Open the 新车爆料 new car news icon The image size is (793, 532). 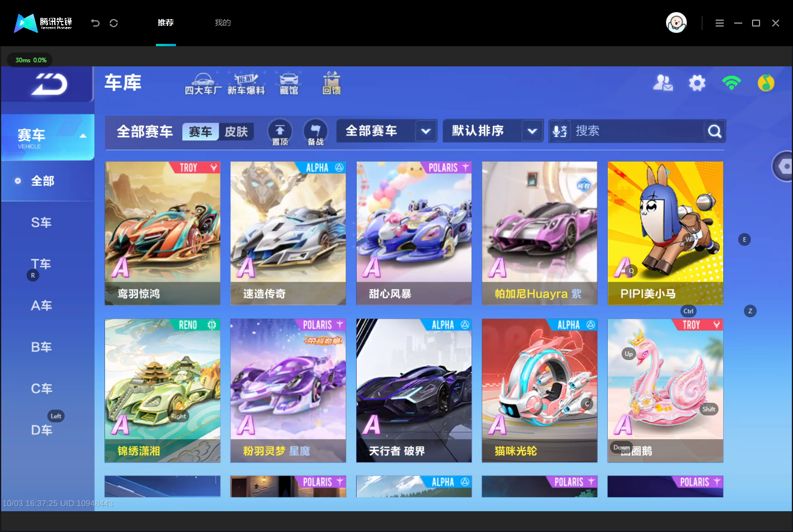point(246,84)
